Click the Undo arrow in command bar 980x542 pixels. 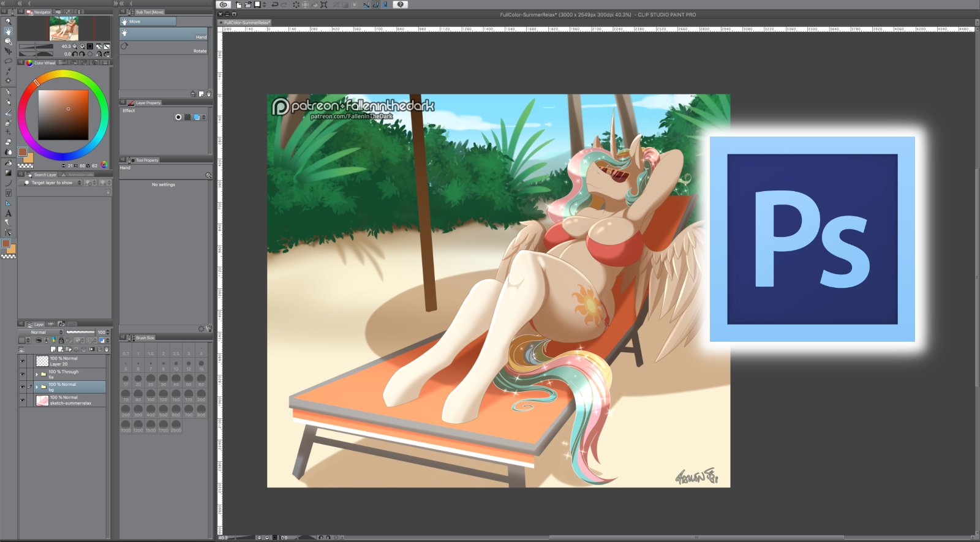point(275,4)
